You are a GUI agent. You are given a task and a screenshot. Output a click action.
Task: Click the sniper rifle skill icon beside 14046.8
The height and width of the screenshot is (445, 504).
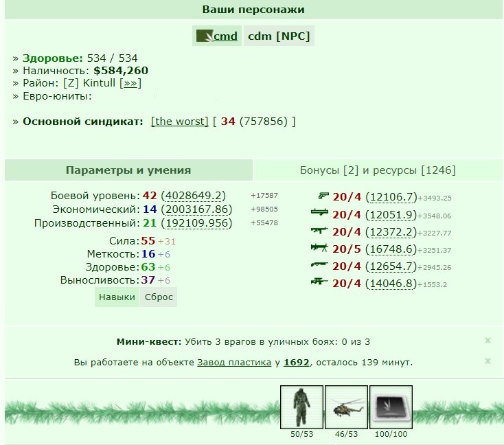pyautogui.click(x=319, y=282)
